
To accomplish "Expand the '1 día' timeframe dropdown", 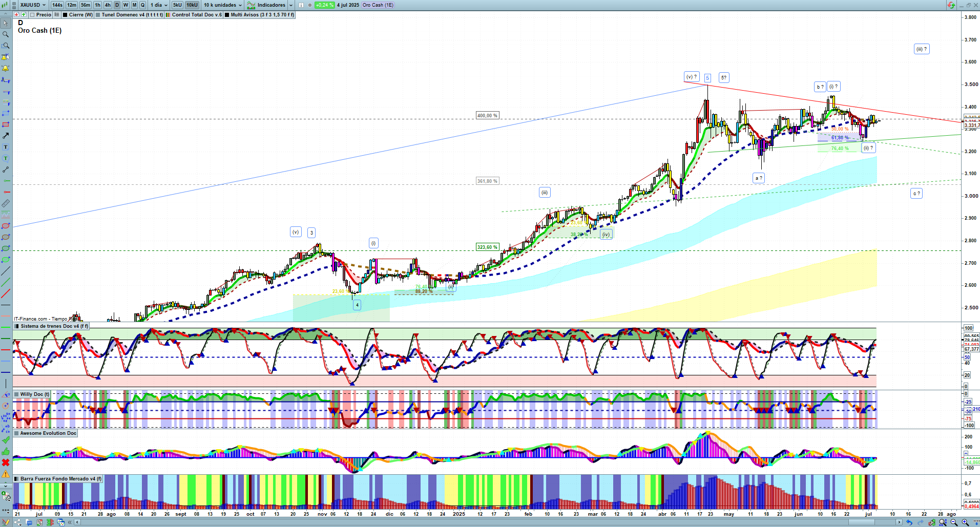I will [x=158, y=5].
